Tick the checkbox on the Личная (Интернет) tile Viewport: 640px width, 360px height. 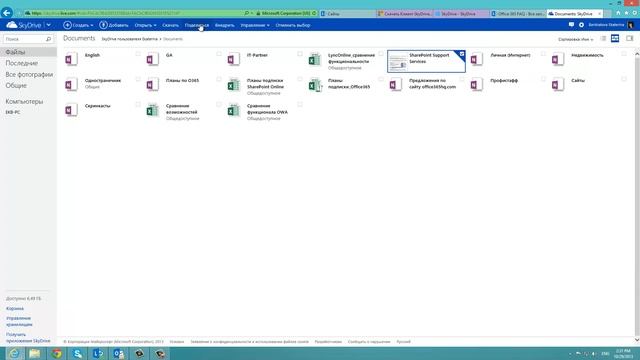[543, 54]
